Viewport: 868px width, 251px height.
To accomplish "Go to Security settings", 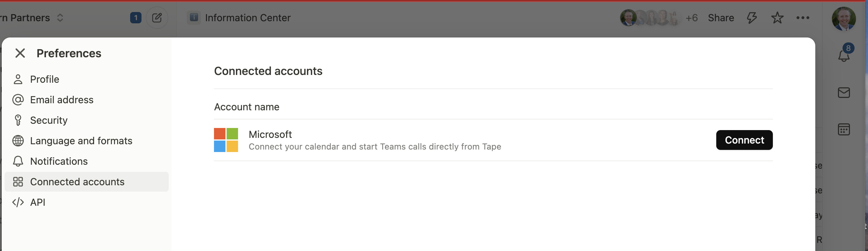I will [x=87, y=120].
